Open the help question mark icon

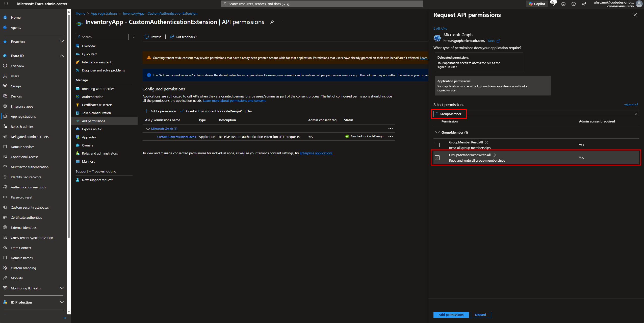click(x=574, y=4)
